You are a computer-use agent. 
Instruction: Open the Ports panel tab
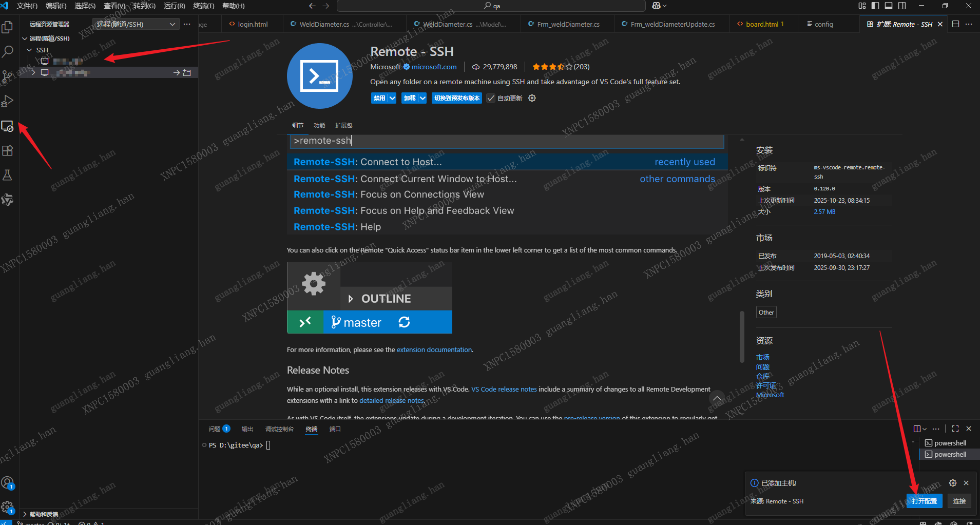click(335, 429)
